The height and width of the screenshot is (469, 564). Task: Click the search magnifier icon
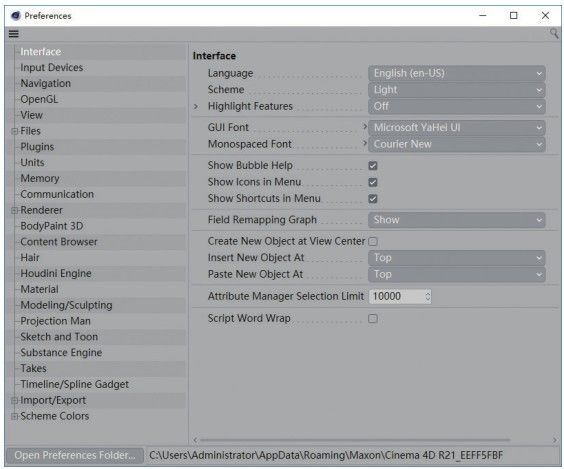[x=554, y=34]
